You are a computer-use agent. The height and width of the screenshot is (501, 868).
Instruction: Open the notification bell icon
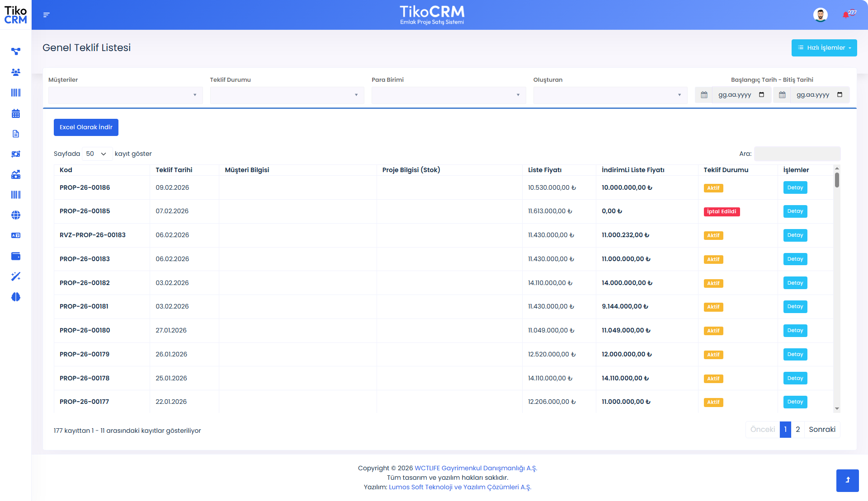845,15
